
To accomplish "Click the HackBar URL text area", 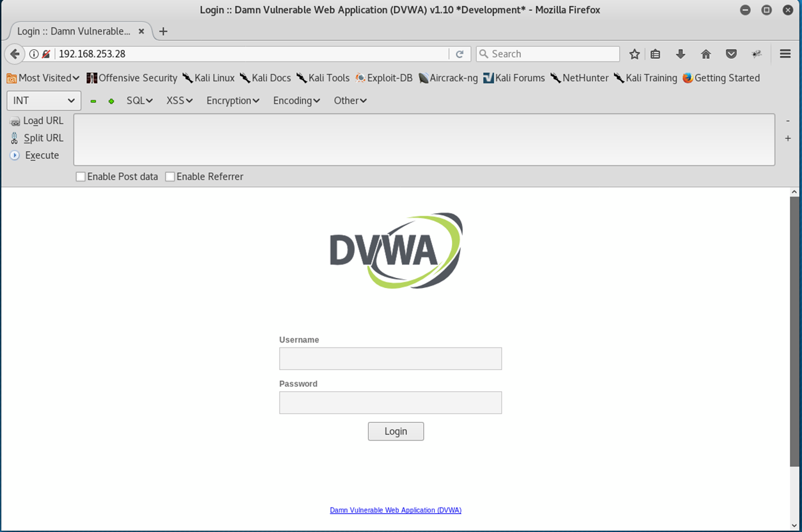I will click(424, 140).
